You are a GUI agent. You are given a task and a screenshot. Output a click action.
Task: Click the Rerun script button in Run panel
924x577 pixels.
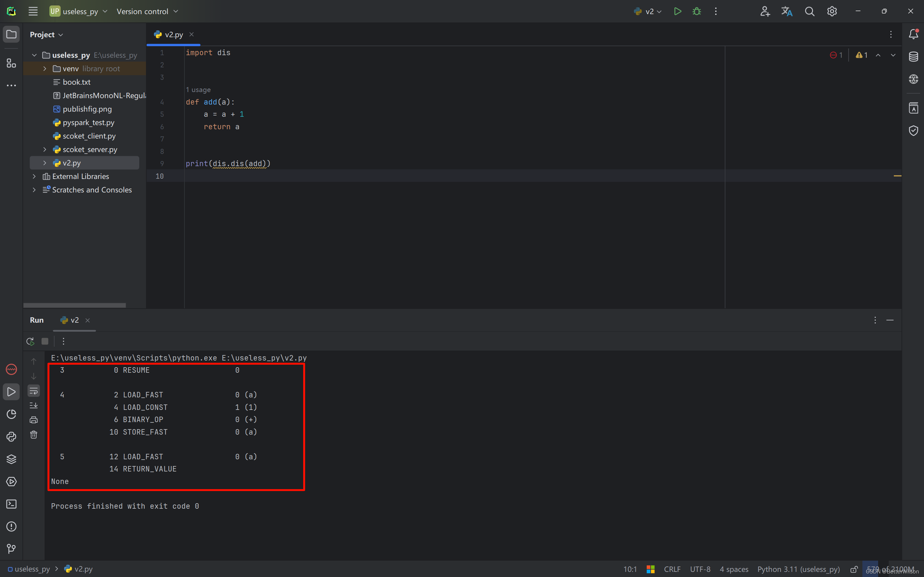pyautogui.click(x=30, y=340)
